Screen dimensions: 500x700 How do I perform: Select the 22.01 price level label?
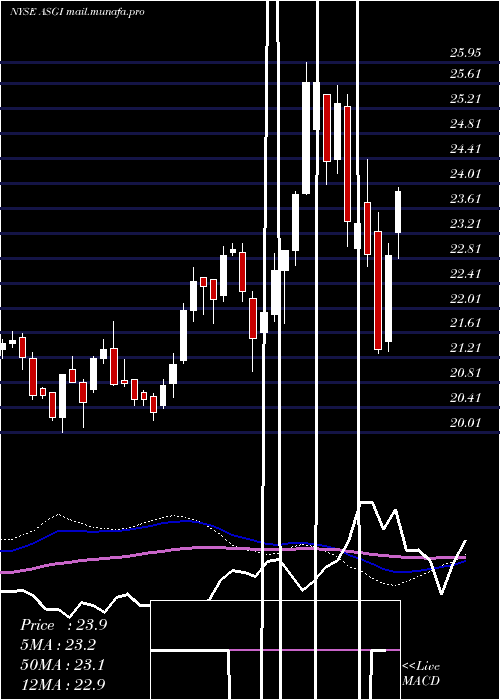click(x=466, y=299)
